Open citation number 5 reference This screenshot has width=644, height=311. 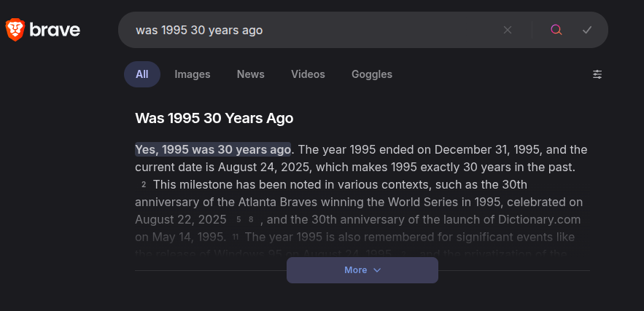click(238, 220)
